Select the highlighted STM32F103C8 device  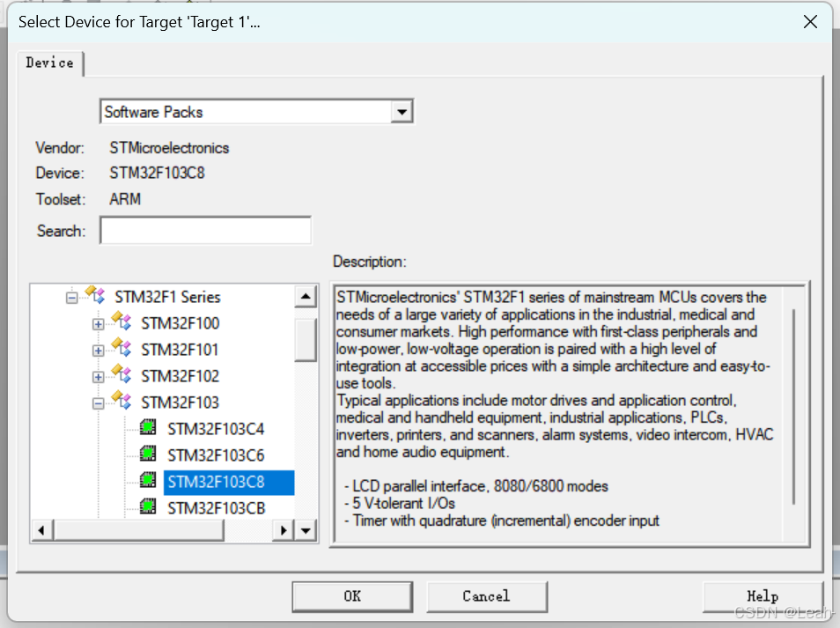tap(229, 482)
